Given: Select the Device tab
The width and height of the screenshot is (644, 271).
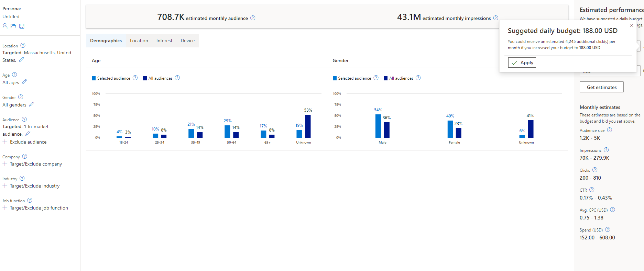Looking at the screenshot, I should (x=188, y=41).
